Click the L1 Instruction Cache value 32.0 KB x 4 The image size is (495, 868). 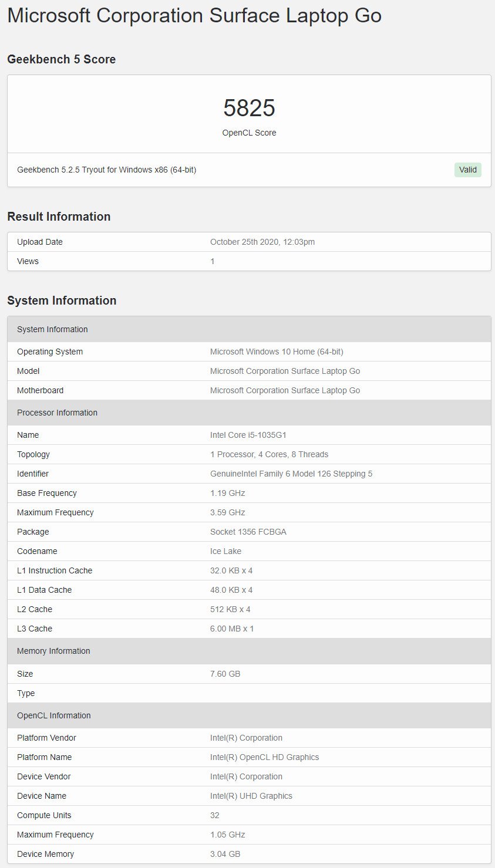point(231,570)
